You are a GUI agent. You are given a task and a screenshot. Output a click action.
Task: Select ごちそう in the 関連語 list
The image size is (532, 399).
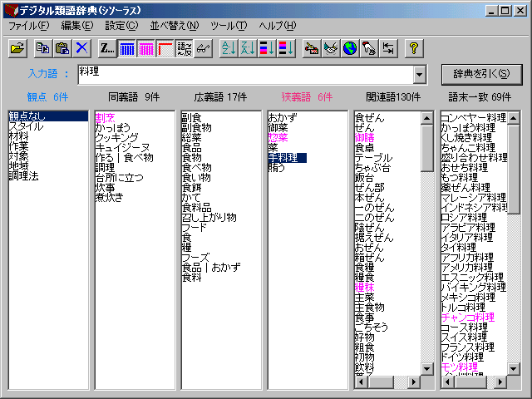click(372, 327)
